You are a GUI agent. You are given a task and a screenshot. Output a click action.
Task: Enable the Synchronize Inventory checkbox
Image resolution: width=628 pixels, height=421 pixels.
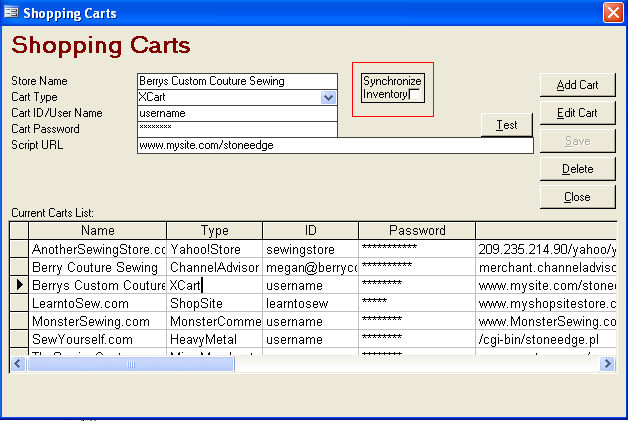coord(415,95)
